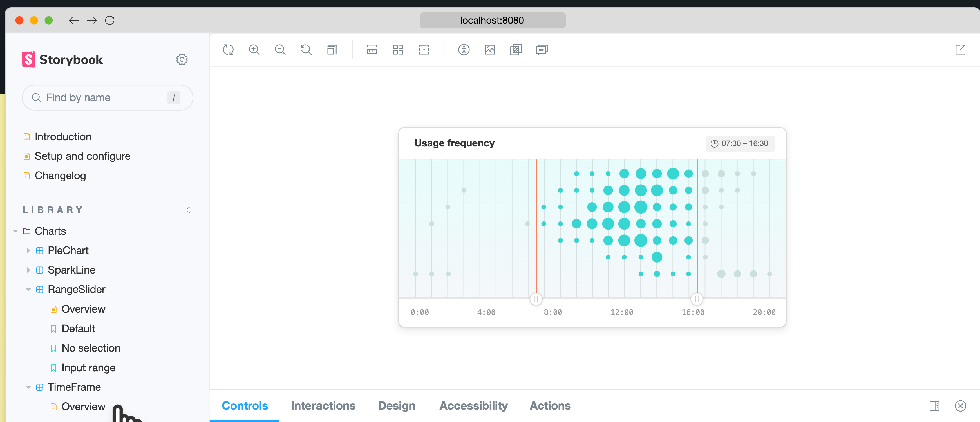Open the viewport size selector icon

(332, 50)
